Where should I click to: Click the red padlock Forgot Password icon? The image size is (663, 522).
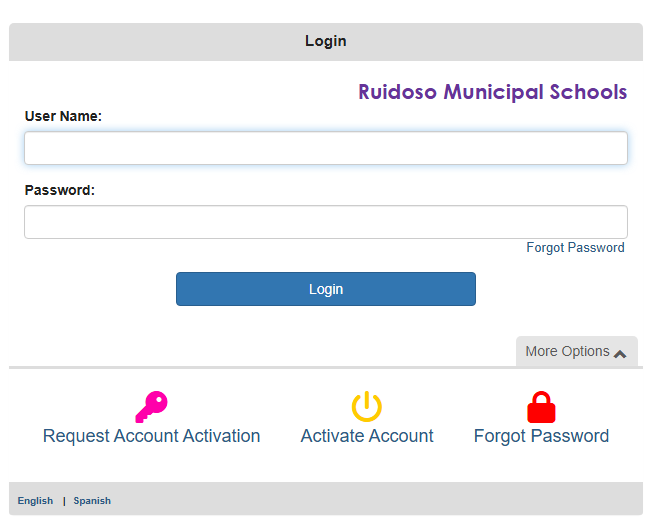pyautogui.click(x=541, y=407)
